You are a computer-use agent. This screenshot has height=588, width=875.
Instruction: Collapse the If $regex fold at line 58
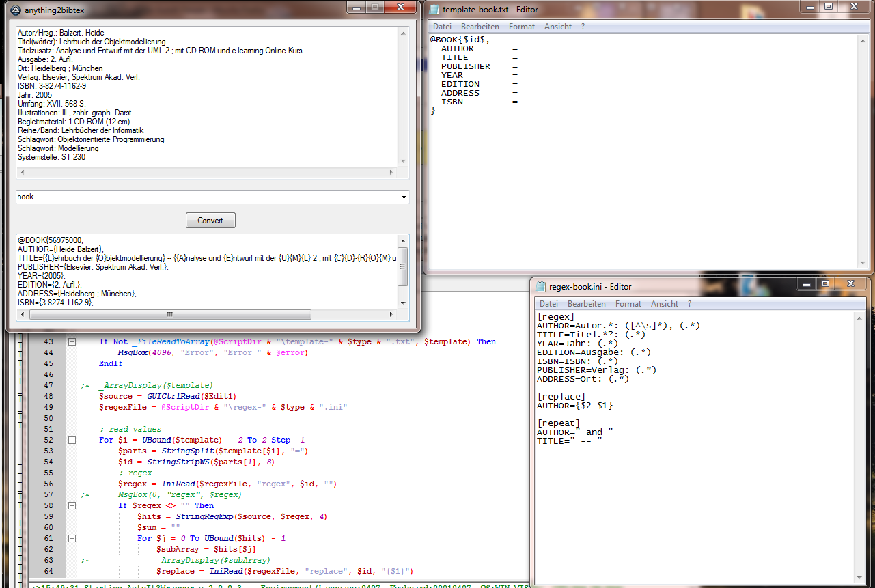[x=71, y=506]
